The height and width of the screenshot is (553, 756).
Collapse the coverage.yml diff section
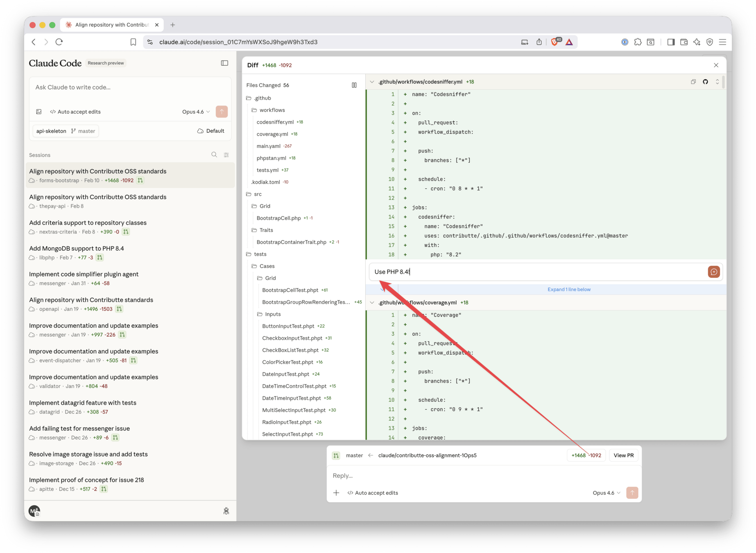(372, 303)
